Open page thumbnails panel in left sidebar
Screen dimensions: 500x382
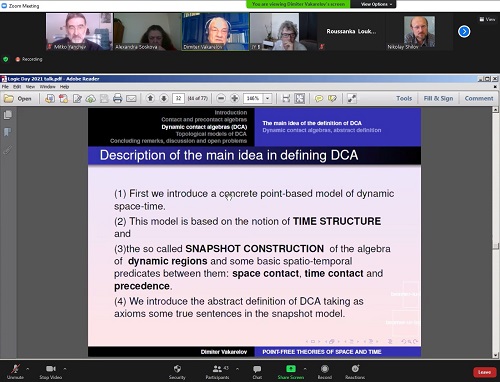point(7,115)
